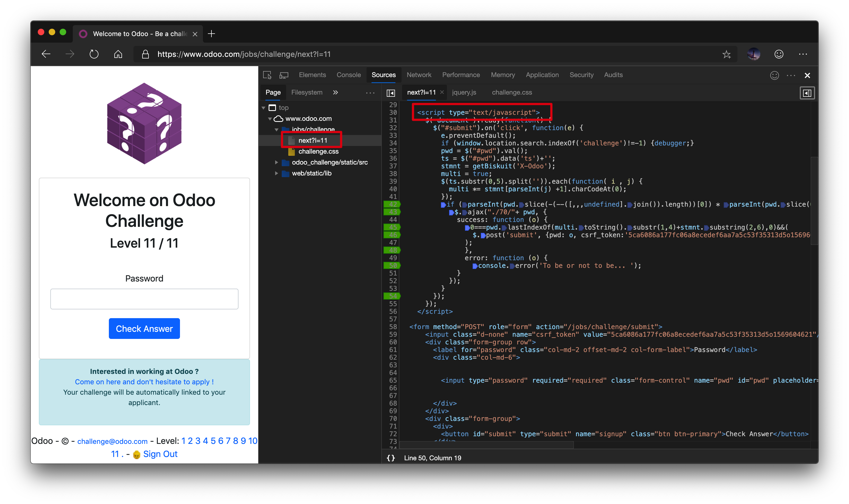Click the Sign Out link
Screen dimensions: 849x504
pos(160,454)
